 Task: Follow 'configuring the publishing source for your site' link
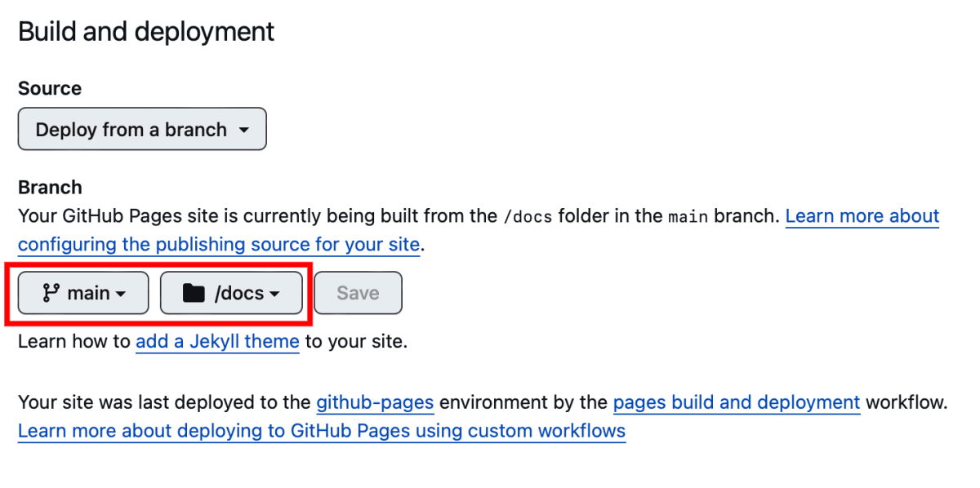219,244
